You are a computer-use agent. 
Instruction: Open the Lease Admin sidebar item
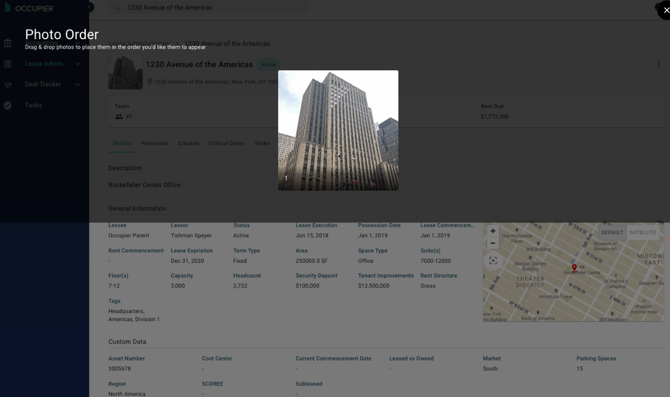tap(44, 64)
